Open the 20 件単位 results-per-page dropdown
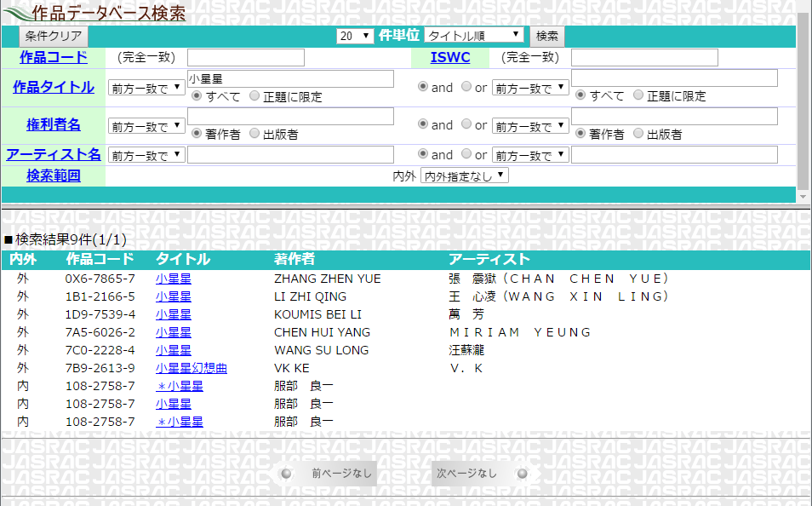The width and height of the screenshot is (812, 506). tap(355, 36)
